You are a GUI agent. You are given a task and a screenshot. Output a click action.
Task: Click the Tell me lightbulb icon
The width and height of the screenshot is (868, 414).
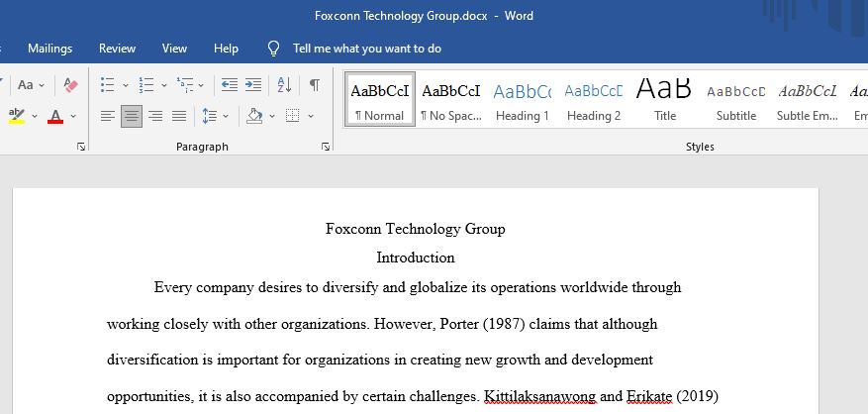pyautogui.click(x=273, y=49)
